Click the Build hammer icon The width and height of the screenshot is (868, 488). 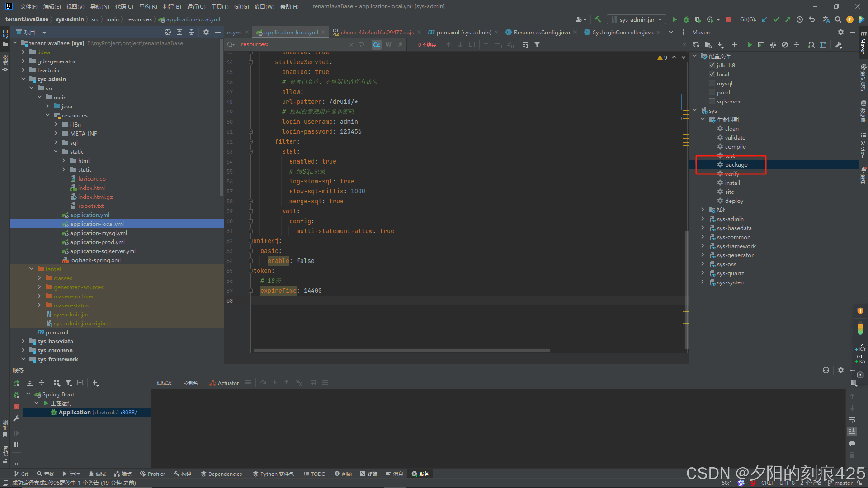tap(598, 19)
